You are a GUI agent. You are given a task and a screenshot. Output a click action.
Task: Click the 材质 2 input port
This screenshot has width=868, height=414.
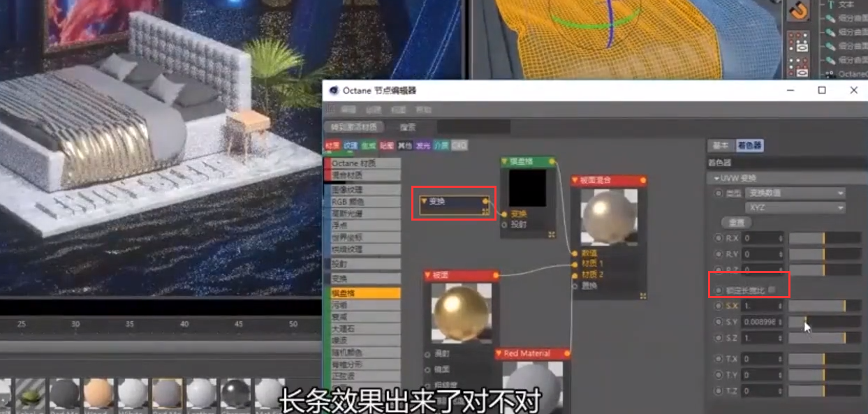[575, 274]
